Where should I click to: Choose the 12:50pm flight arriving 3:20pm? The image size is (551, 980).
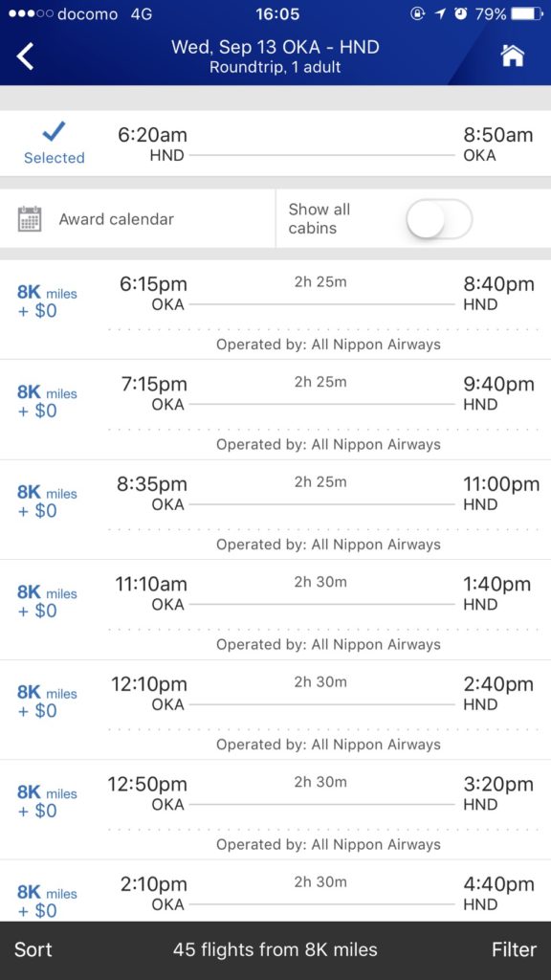coord(275,810)
